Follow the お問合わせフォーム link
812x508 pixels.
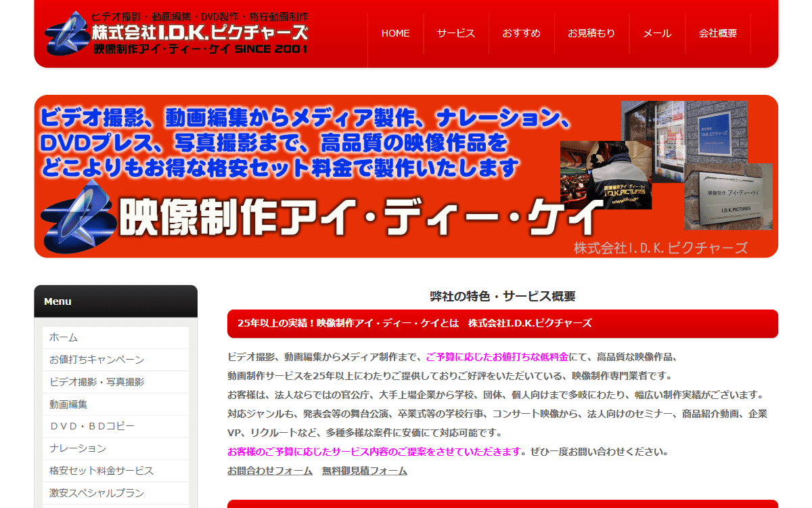pyautogui.click(x=270, y=471)
